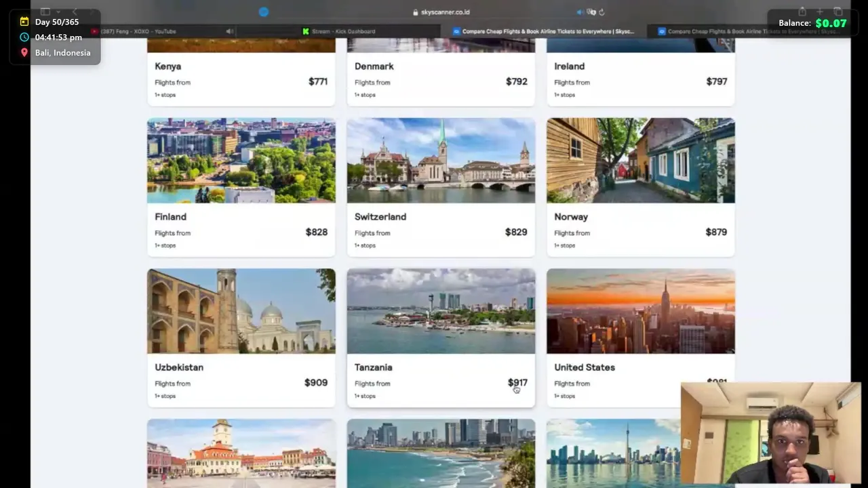
Task: Select the United States card title
Action: [585, 367]
